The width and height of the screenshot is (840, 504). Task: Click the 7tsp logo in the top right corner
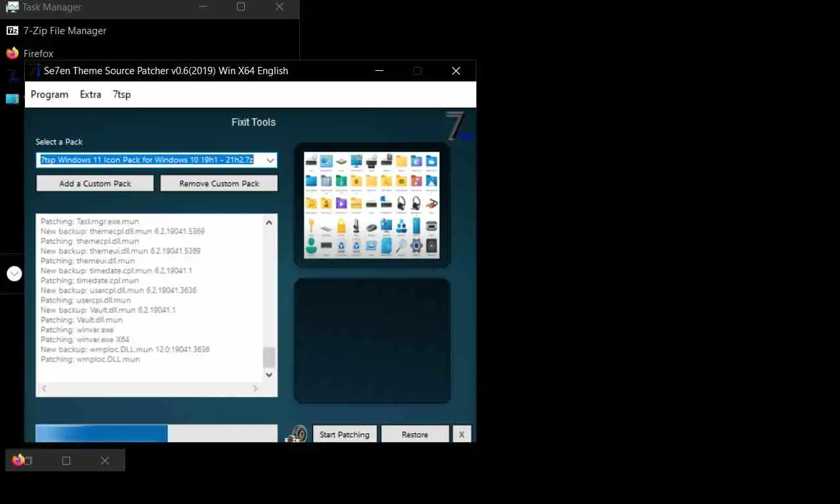tap(459, 126)
